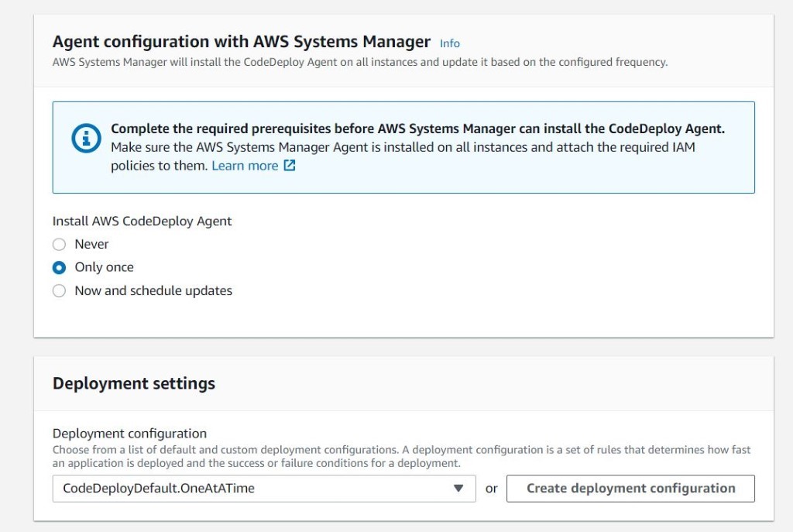
Task: Click the blue info circle icon in the alert
Action: point(86,138)
